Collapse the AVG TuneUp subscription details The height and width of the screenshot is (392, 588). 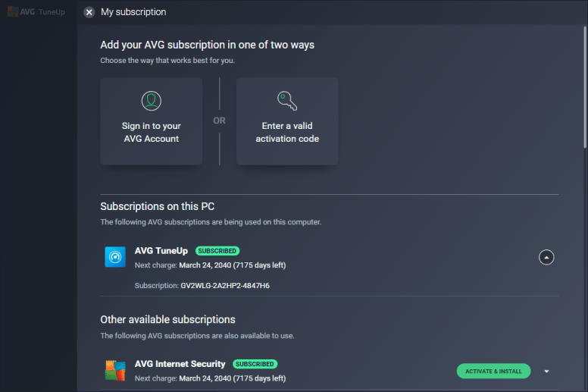(x=546, y=257)
